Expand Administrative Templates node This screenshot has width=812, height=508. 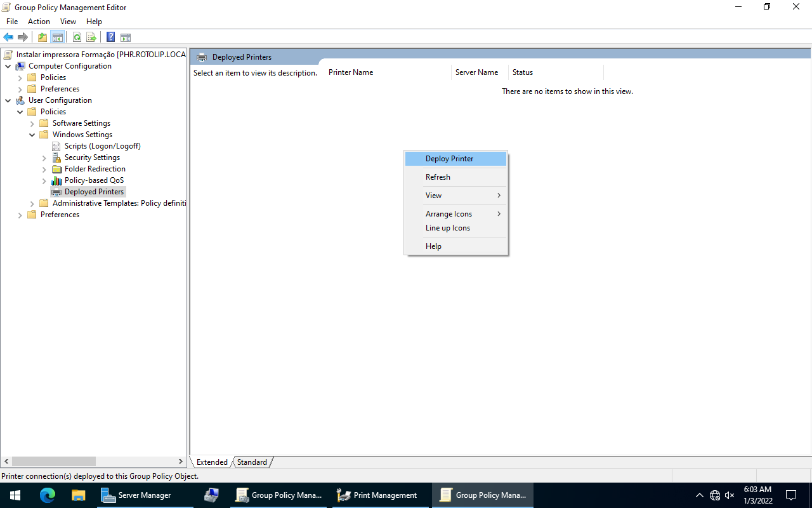click(x=32, y=203)
